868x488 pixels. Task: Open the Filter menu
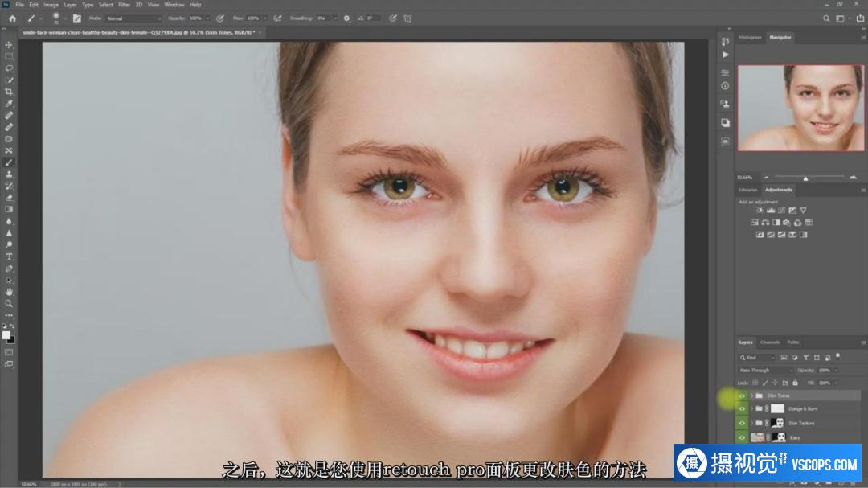tap(124, 5)
